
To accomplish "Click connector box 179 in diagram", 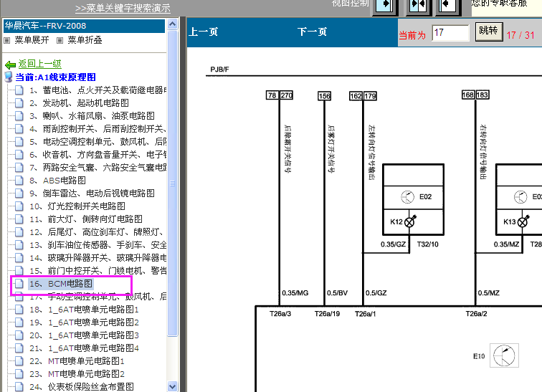I will (x=370, y=95).
